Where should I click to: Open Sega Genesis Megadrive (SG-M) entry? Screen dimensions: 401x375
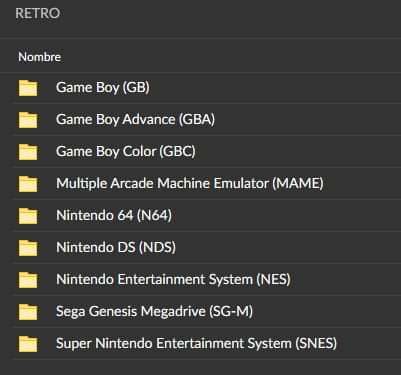pyautogui.click(x=154, y=312)
